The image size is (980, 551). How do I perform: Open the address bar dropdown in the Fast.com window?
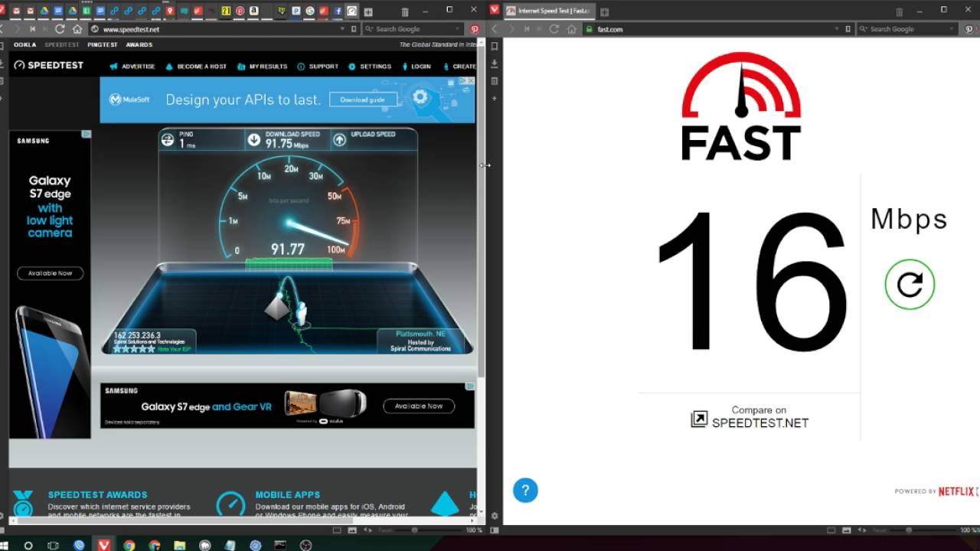point(837,29)
